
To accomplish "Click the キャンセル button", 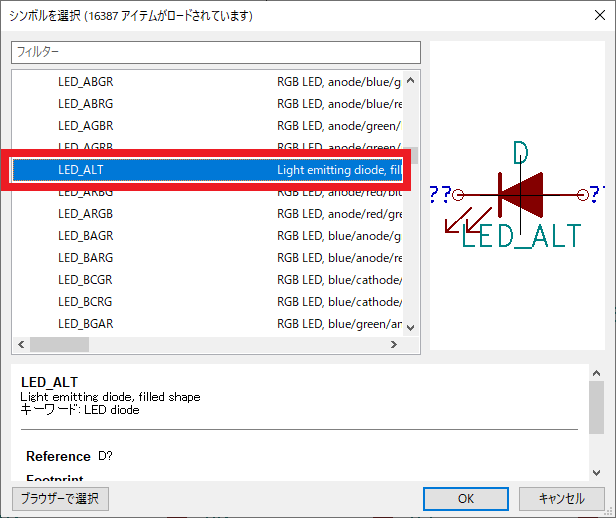I will tap(561, 498).
